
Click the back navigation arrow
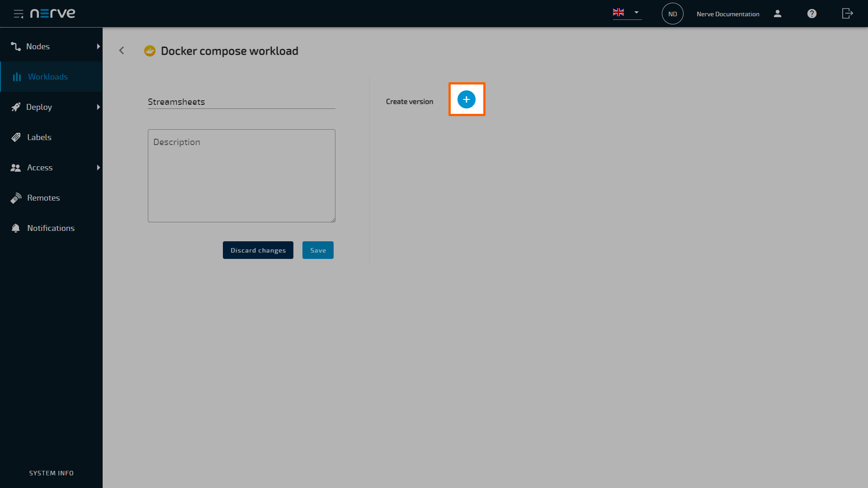(122, 50)
